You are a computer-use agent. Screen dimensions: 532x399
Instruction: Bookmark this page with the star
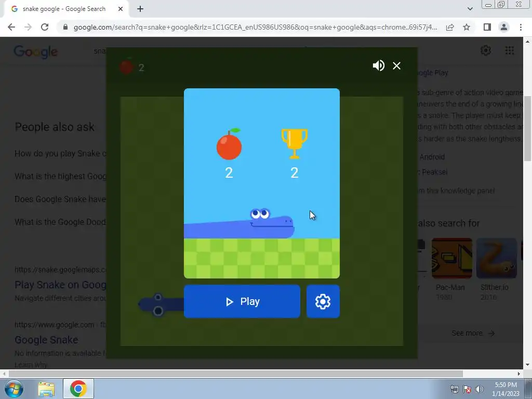tap(467, 27)
